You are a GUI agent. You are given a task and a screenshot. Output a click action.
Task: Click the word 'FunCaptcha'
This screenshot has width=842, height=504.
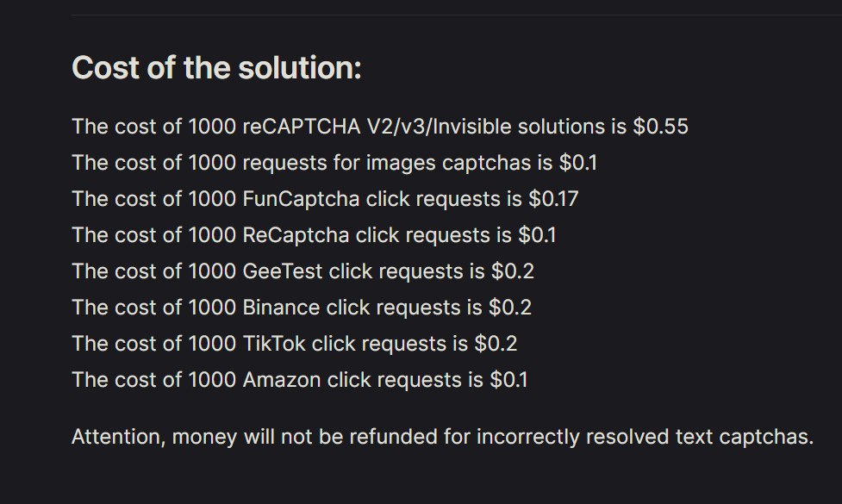pos(301,199)
